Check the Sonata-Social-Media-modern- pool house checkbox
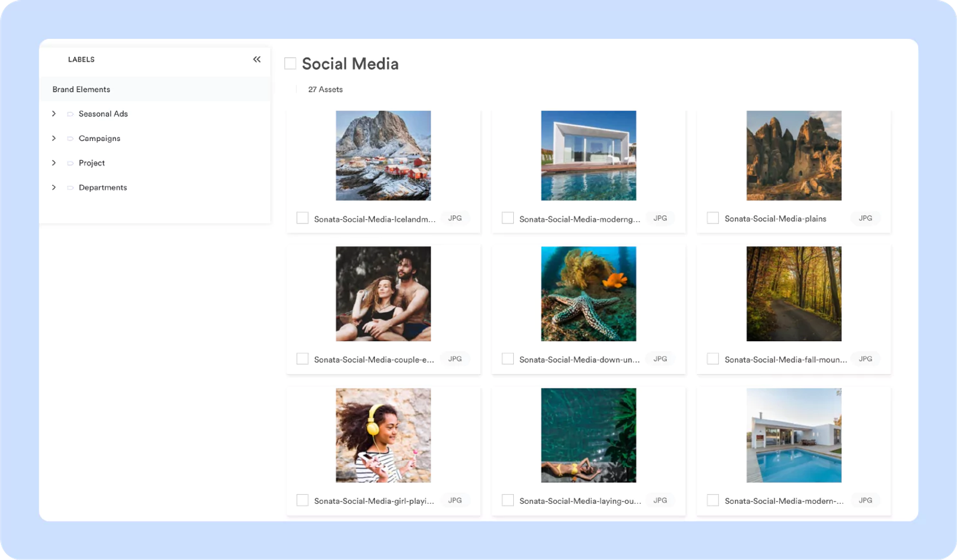 [713, 500]
